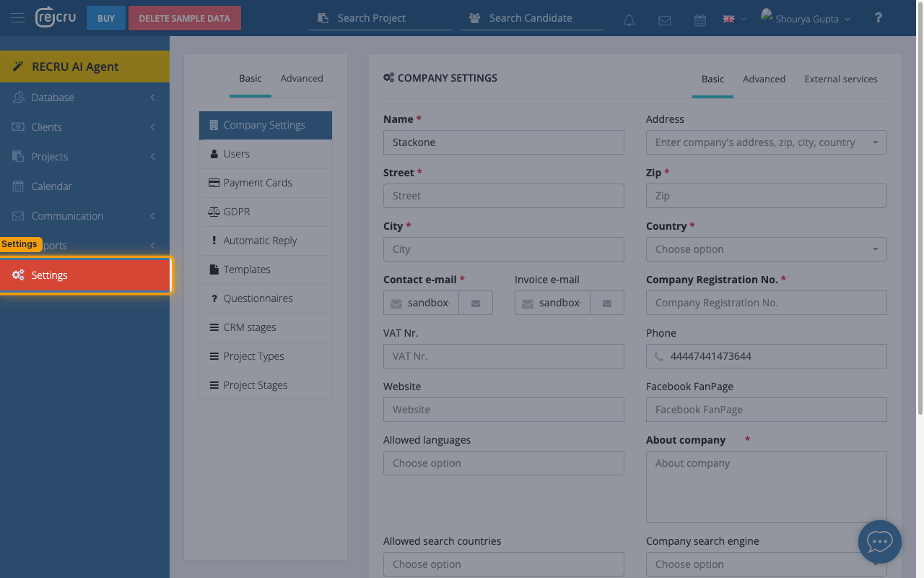The image size is (924, 578).
Task: Click into the Website field
Action: [x=504, y=410]
